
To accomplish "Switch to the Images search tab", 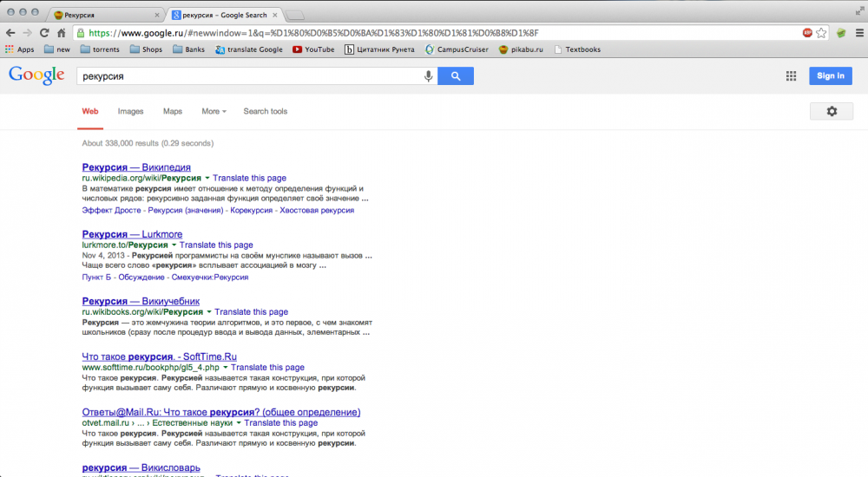I will pos(130,111).
